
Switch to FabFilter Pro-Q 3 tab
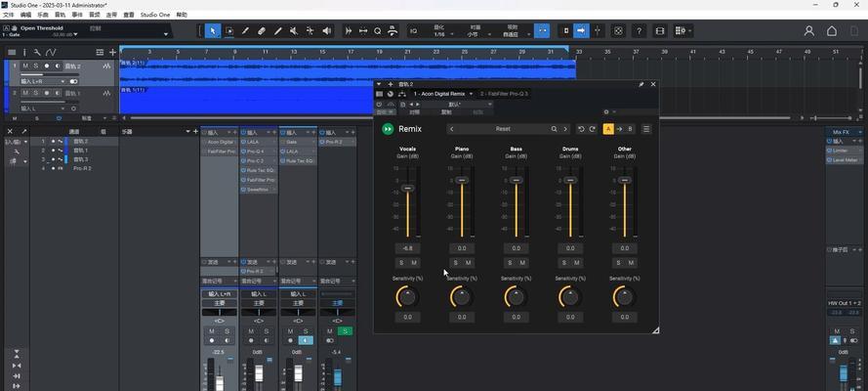504,94
